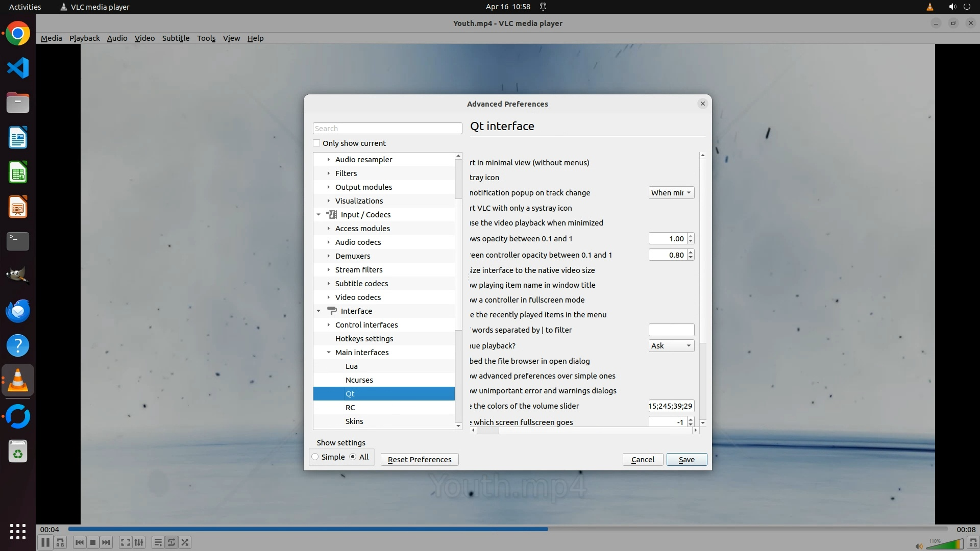This screenshot has width=980, height=551.
Task: Toggle the playlist view icon
Action: pyautogui.click(x=158, y=542)
